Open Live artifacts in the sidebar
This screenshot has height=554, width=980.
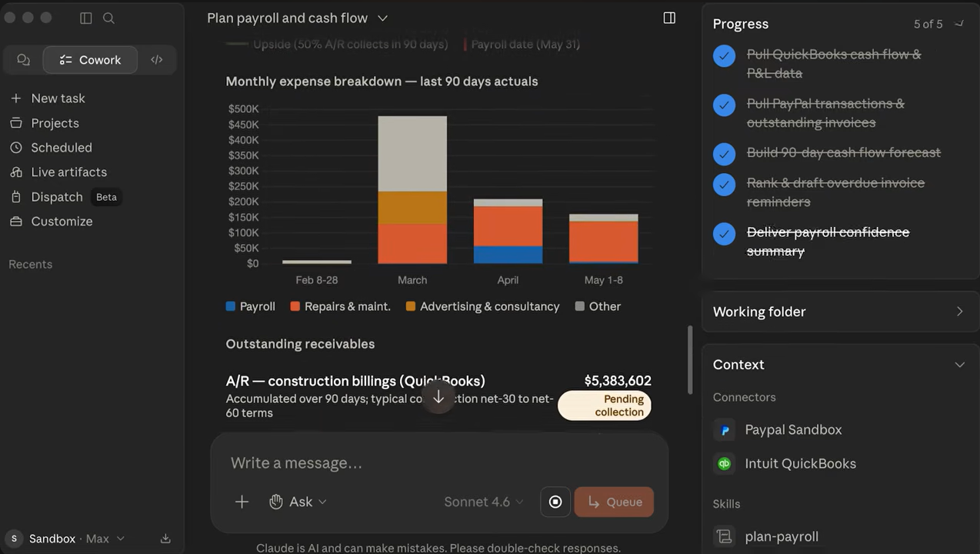68,172
